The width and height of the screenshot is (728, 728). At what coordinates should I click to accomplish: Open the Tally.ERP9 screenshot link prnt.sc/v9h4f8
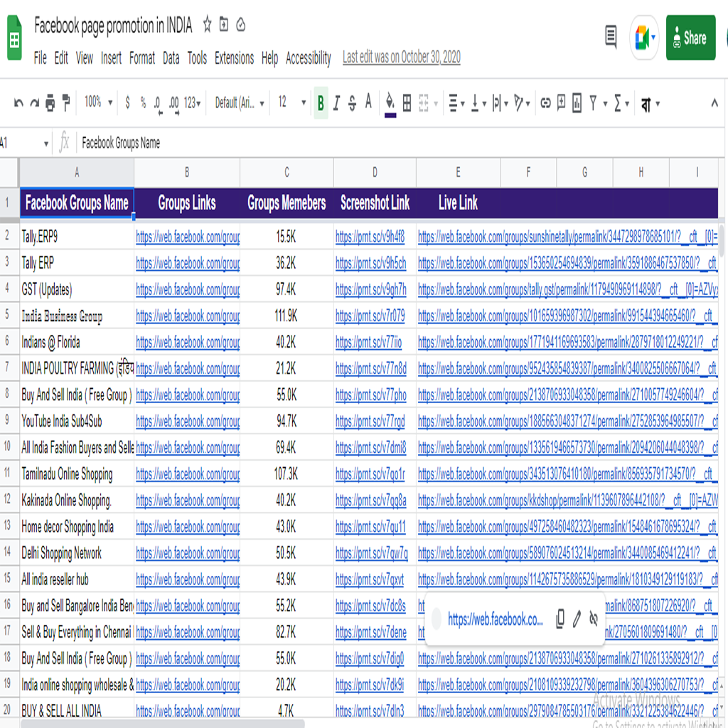370,237
